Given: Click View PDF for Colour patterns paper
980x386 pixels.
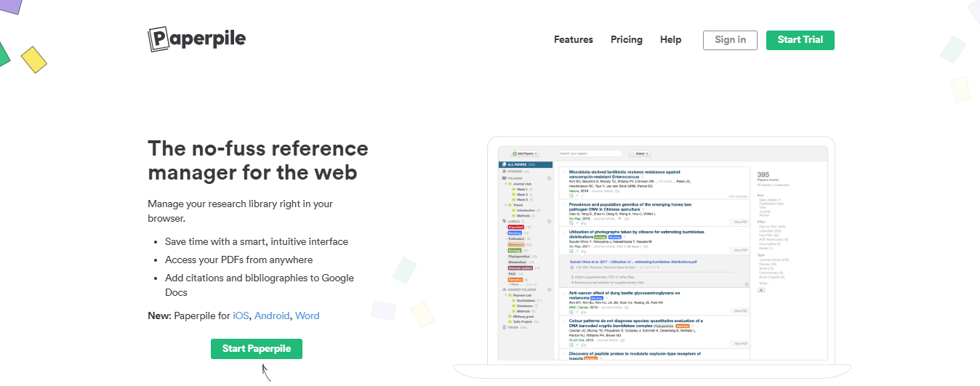Looking at the screenshot, I should tap(741, 343).
